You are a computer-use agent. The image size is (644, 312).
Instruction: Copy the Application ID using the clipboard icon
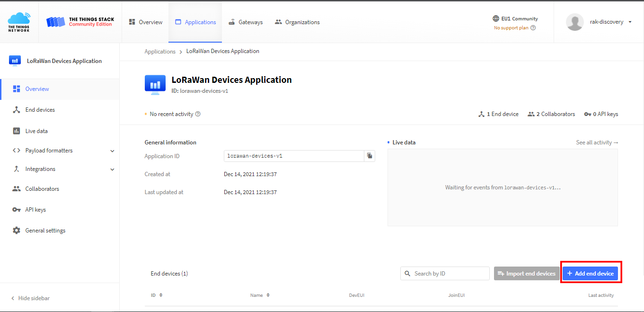(370, 156)
